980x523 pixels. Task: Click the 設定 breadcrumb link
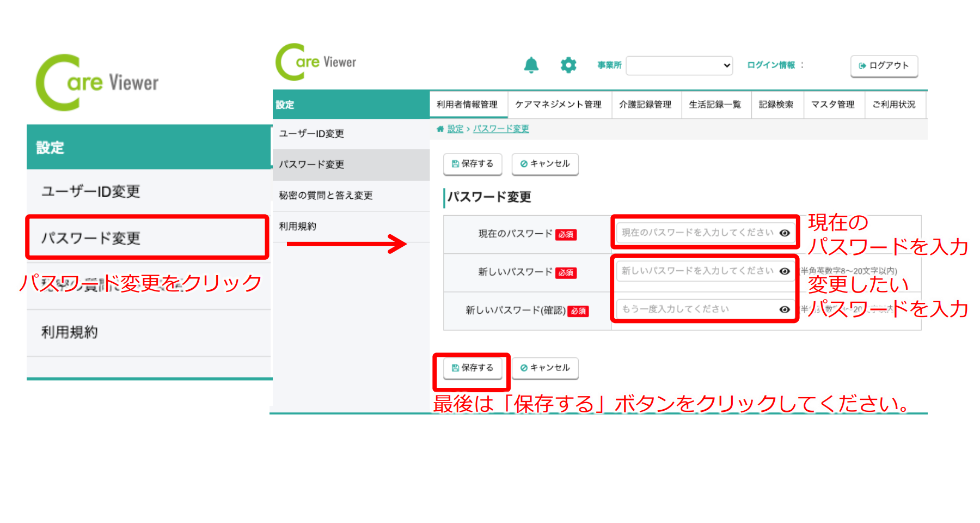click(455, 129)
